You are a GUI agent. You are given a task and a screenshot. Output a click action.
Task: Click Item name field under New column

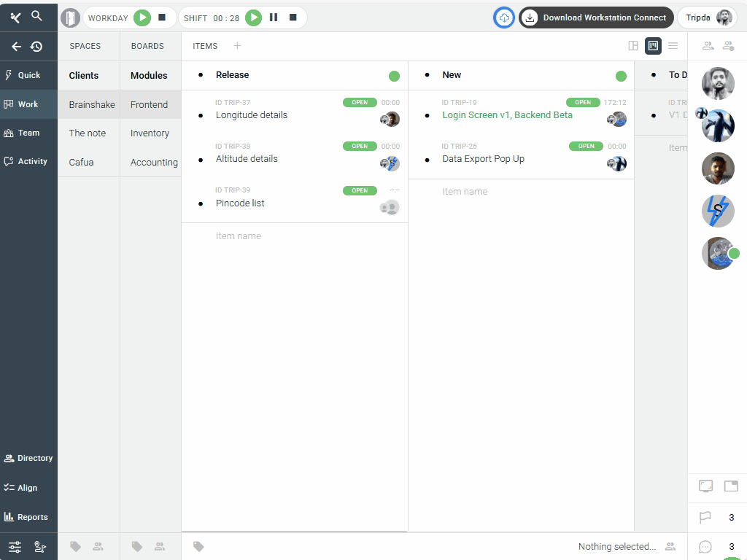click(x=465, y=192)
